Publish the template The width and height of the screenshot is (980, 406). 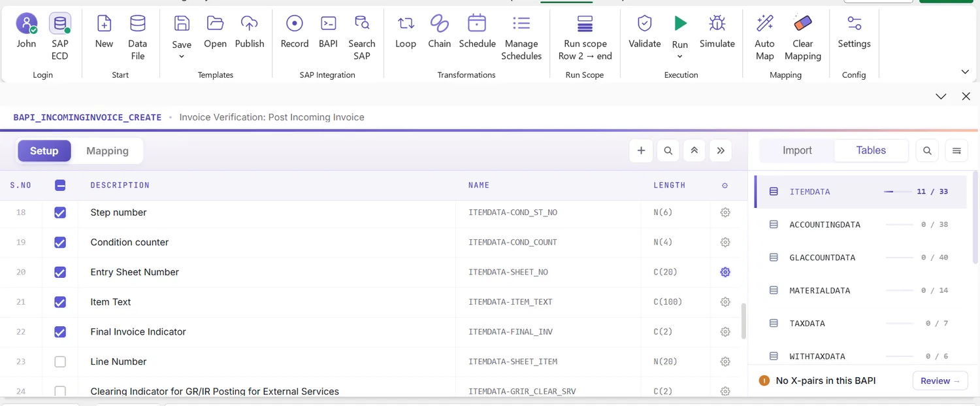[x=250, y=32]
